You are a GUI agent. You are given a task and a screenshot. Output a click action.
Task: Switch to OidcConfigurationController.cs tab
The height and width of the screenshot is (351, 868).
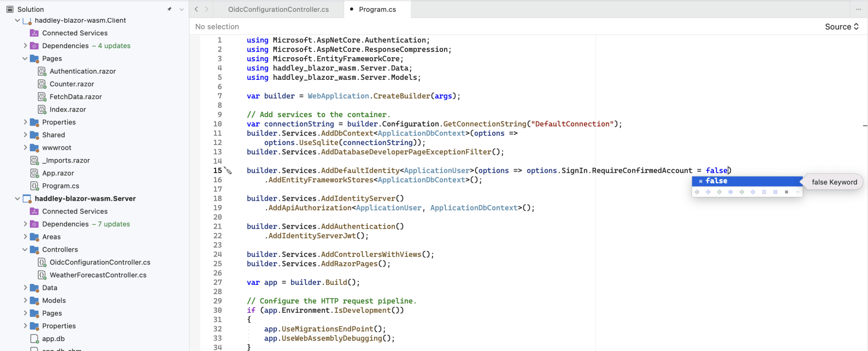point(278,9)
